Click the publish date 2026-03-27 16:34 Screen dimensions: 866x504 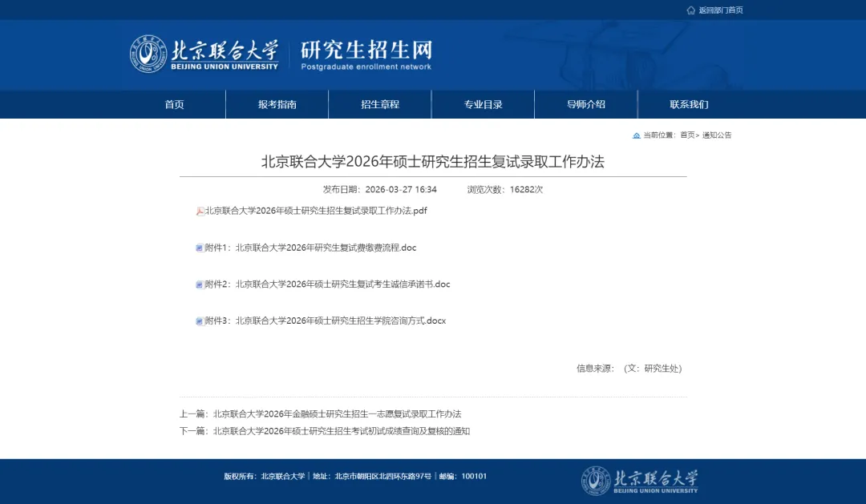[x=401, y=189]
